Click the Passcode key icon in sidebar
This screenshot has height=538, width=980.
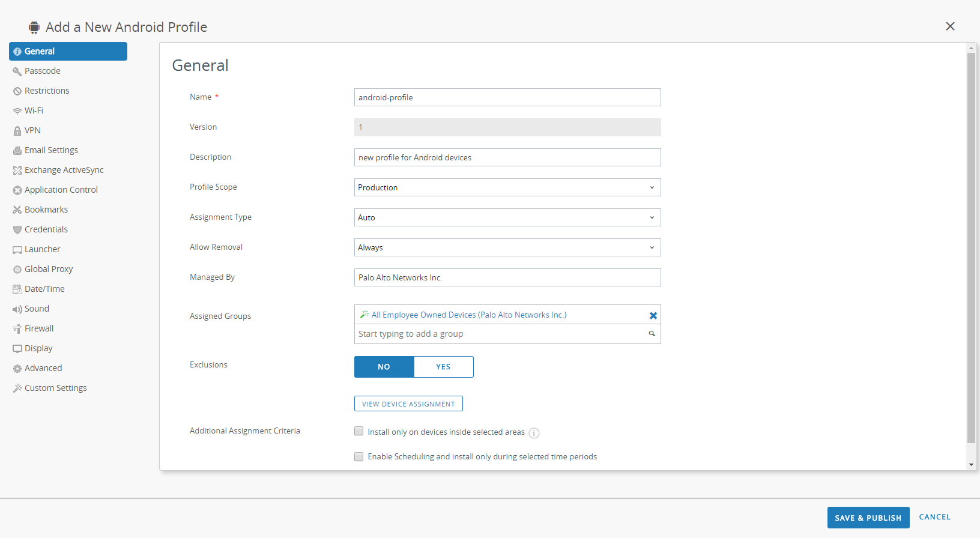(17, 71)
